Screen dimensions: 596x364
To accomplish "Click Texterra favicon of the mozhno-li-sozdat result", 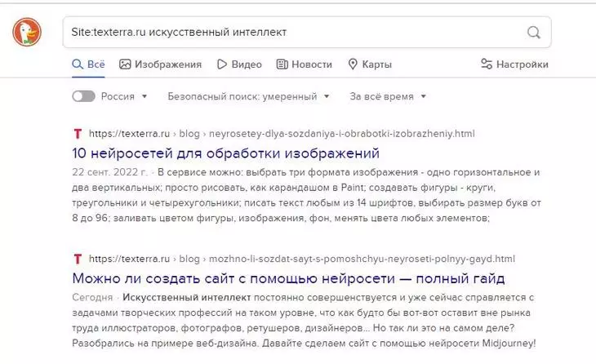I will pos(78,260).
